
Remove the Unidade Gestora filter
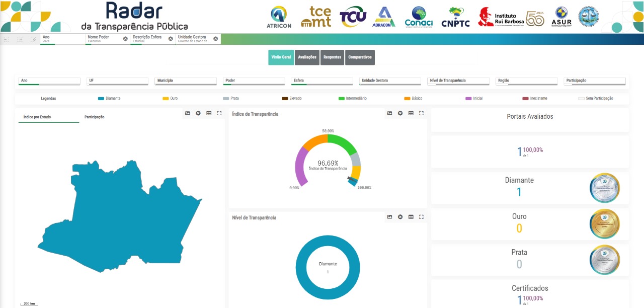tap(216, 39)
